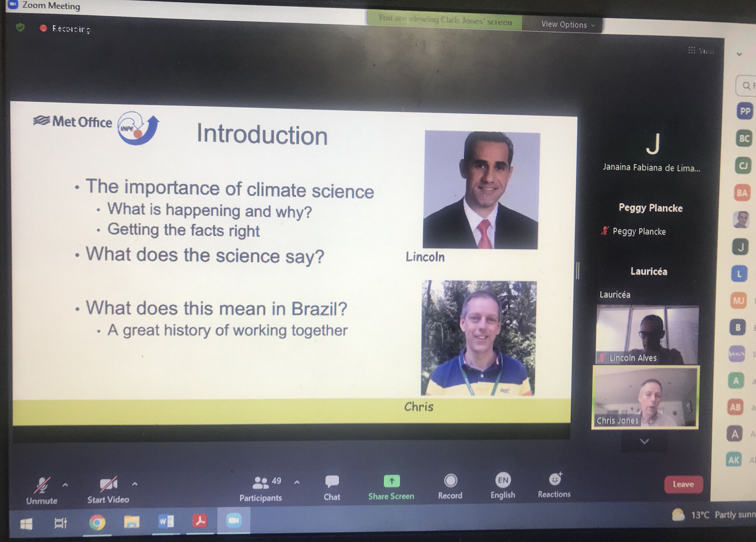Open Adobe Acrobat from the taskbar

200,521
